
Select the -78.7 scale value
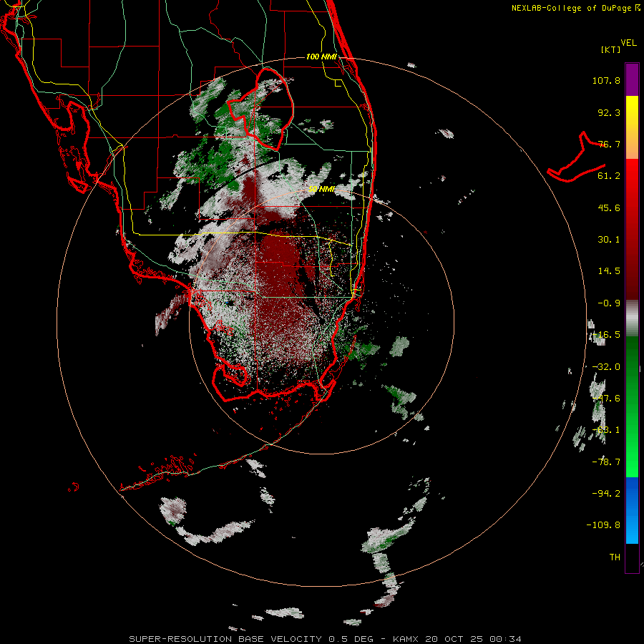(606, 462)
